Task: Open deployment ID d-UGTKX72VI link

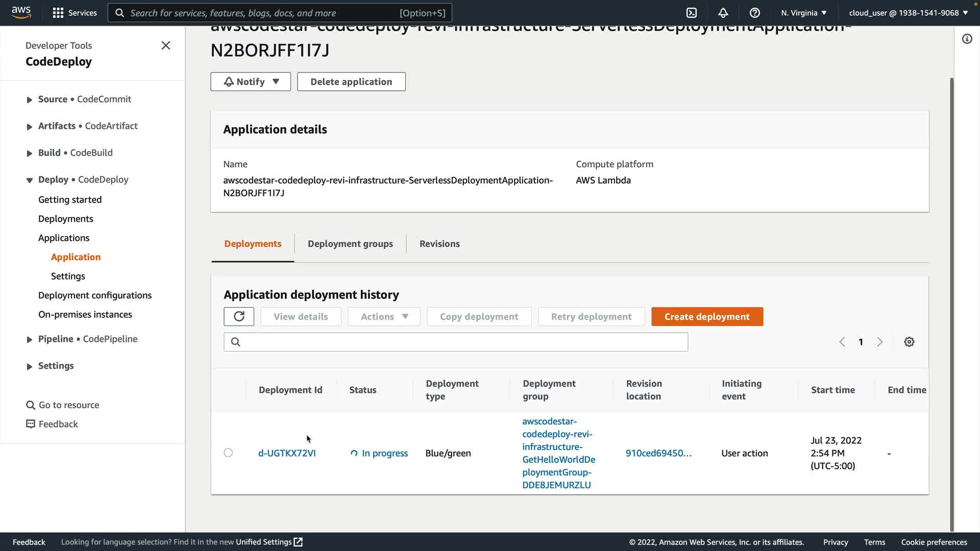Action: (287, 453)
